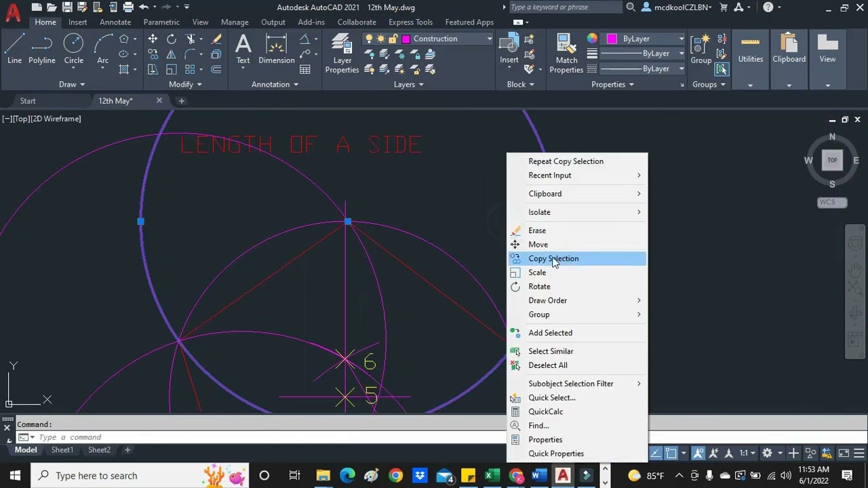Click the Move icon in Modify panel

click(x=153, y=39)
